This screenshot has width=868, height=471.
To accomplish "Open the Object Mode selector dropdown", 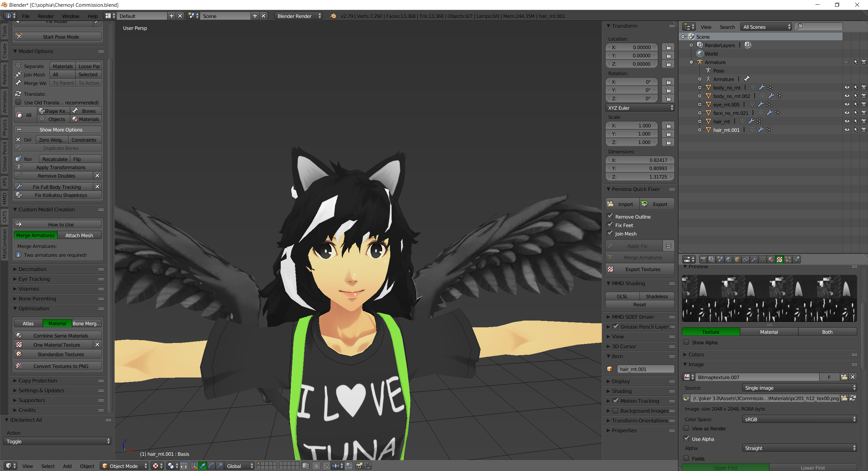I will point(124,466).
